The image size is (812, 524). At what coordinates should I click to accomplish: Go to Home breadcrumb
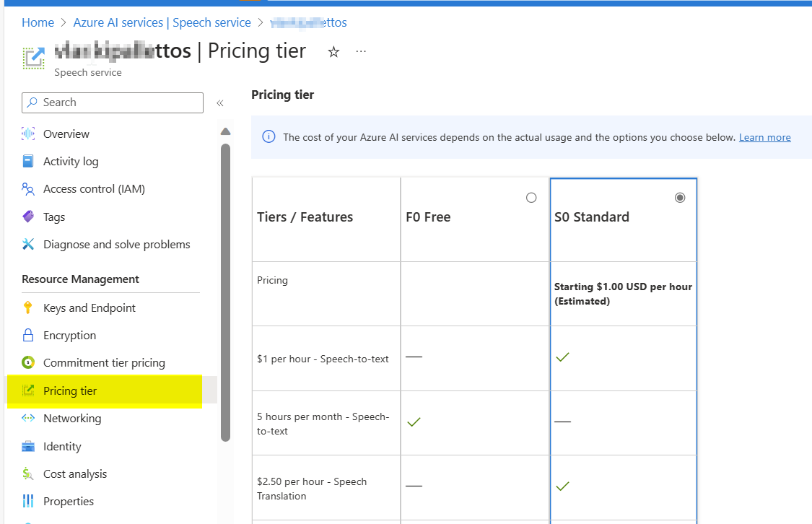38,22
